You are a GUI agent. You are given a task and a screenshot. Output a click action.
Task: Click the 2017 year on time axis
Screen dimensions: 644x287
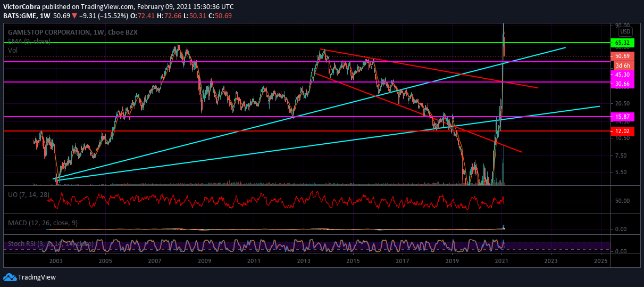pyautogui.click(x=403, y=261)
